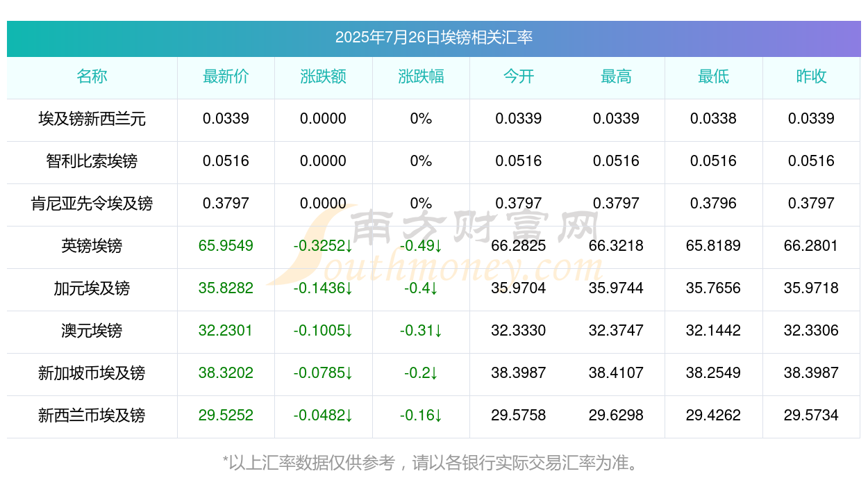Click the 澳元埃镑 row name
Image resolution: width=868 pixels, height=485 pixels.
(x=92, y=331)
